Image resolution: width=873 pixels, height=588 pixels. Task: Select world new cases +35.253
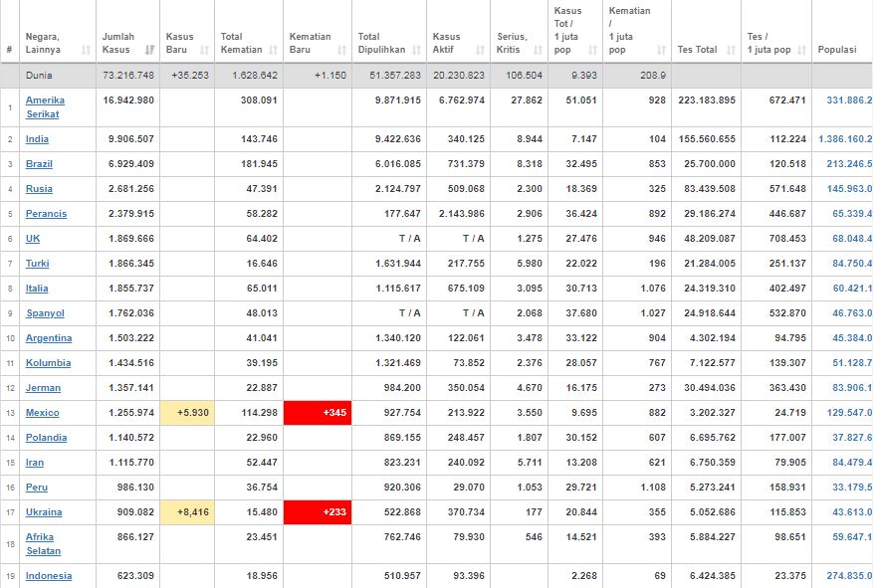coord(190,75)
